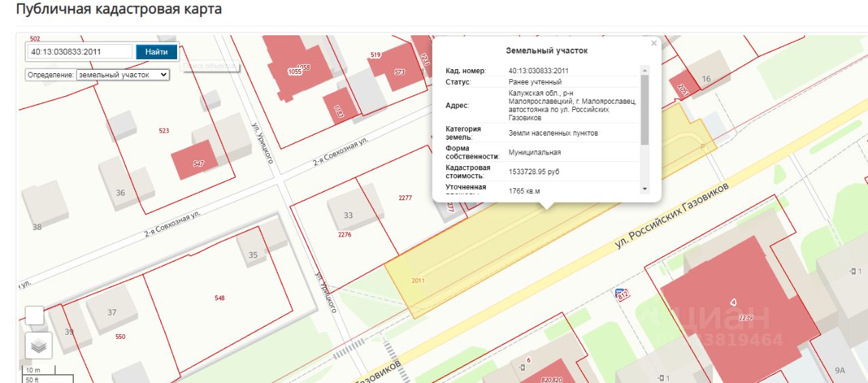The image size is (868, 383).
Task: Click the popup scrollbar down arrow
Action: point(645,189)
